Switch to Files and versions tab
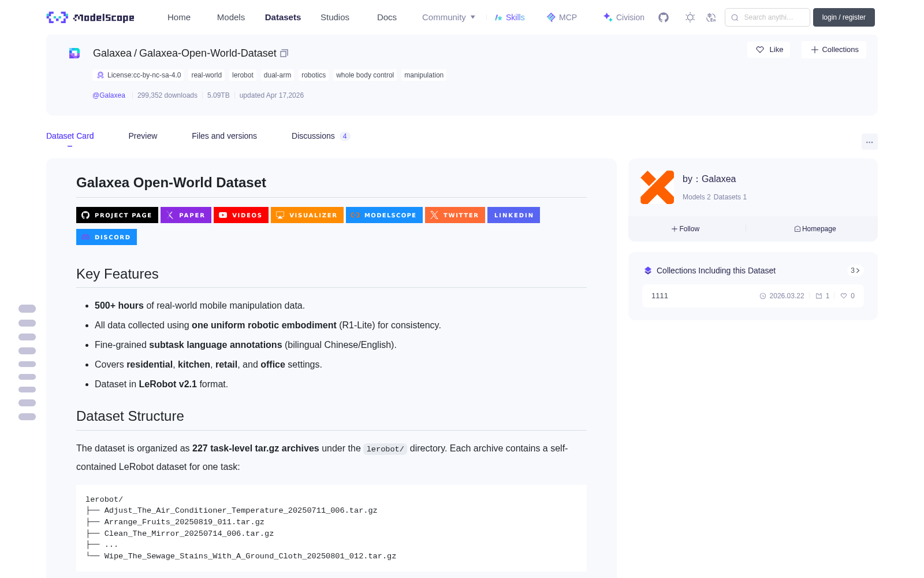Image resolution: width=924 pixels, height=578 pixels. 224,136
